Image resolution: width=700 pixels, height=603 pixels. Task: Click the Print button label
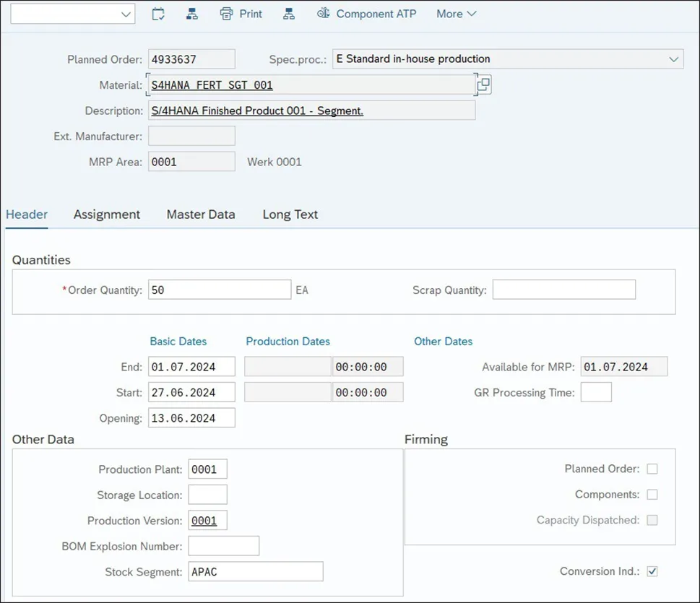(251, 14)
